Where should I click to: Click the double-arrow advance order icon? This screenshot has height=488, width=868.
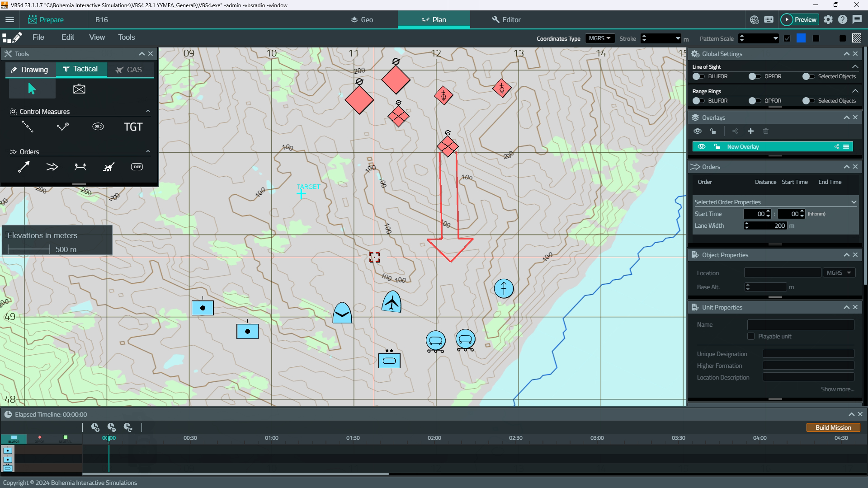pyautogui.click(x=52, y=167)
